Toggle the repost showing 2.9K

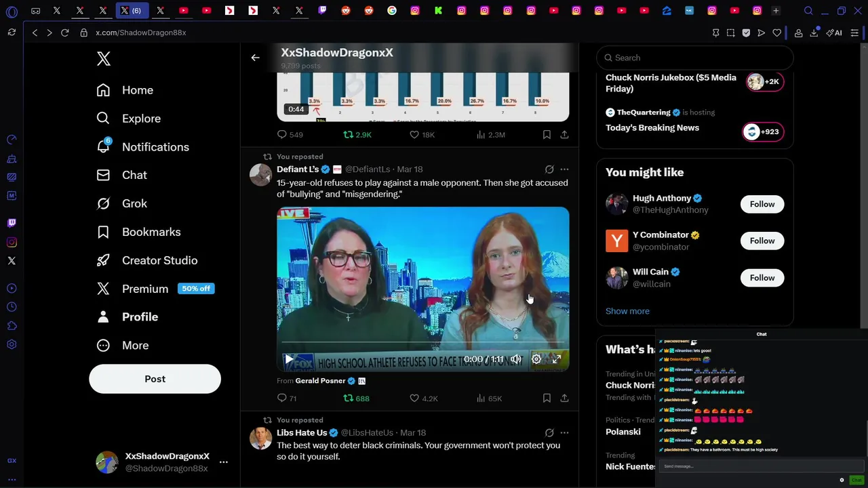tap(357, 135)
